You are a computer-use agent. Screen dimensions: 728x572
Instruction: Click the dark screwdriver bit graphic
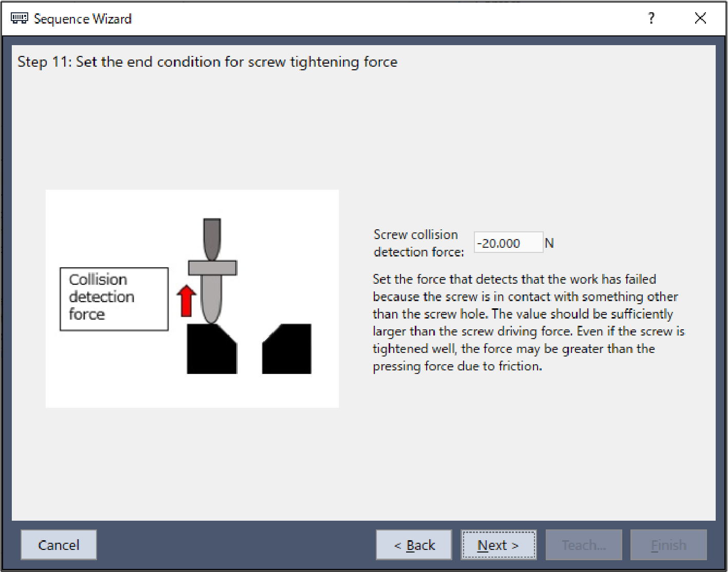point(212,238)
